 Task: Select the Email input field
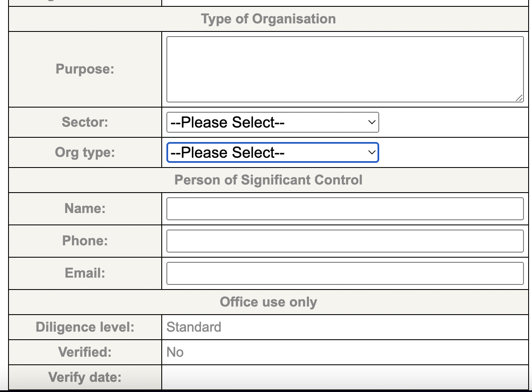(x=345, y=273)
